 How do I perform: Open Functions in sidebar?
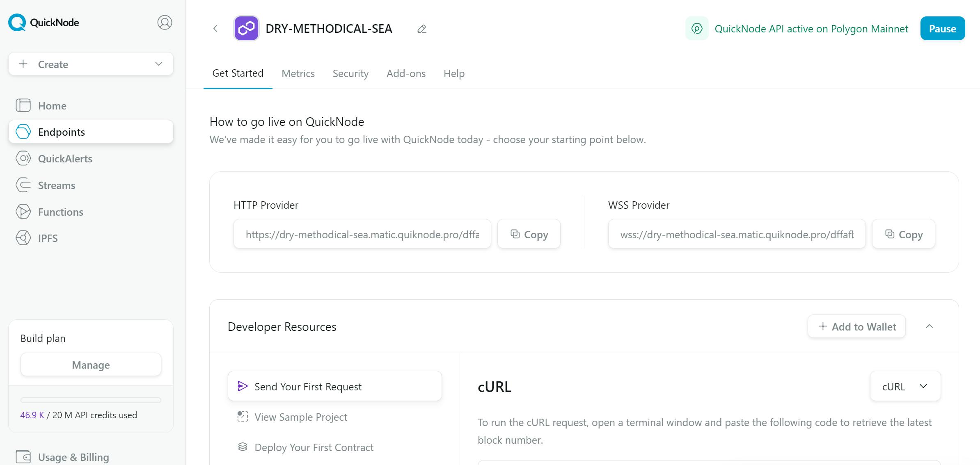[91, 212]
